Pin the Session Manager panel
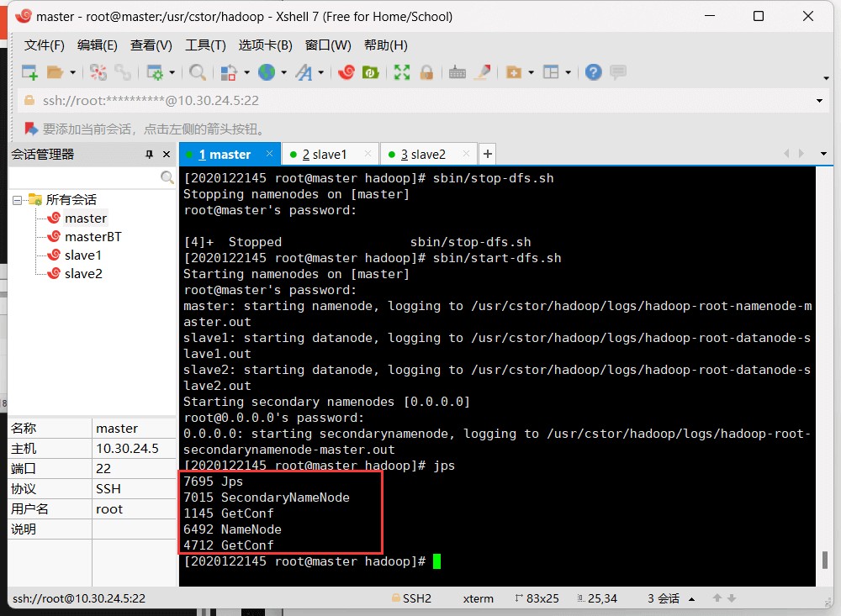 [150, 155]
